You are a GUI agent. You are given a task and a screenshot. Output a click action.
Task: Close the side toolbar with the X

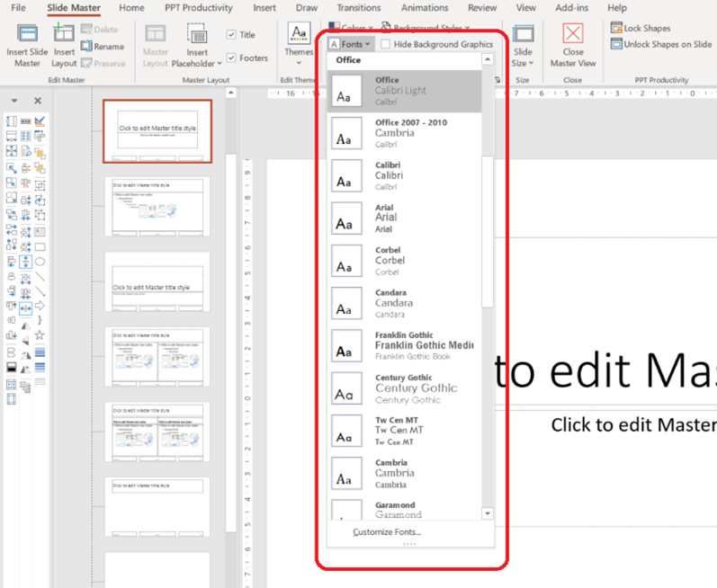click(x=38, y=101)
